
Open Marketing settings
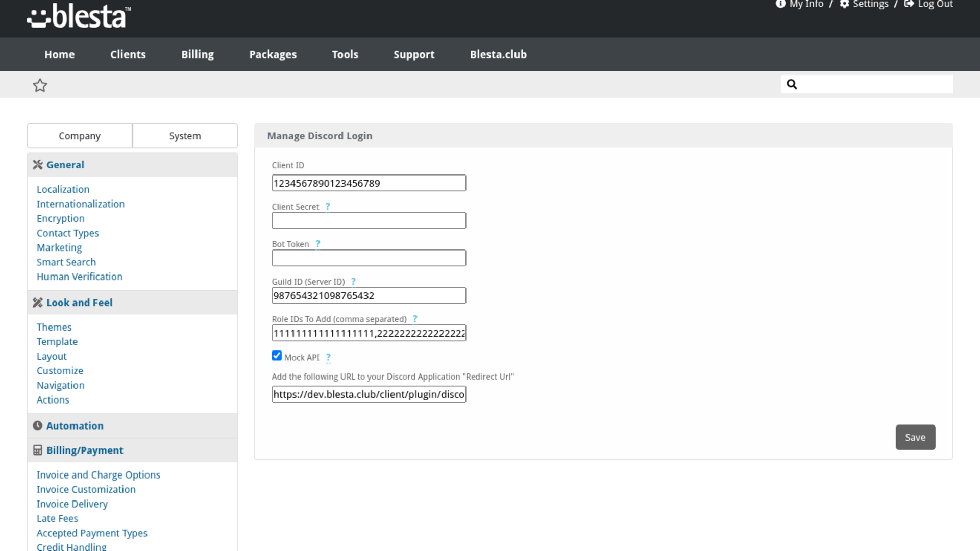[59, 247]
